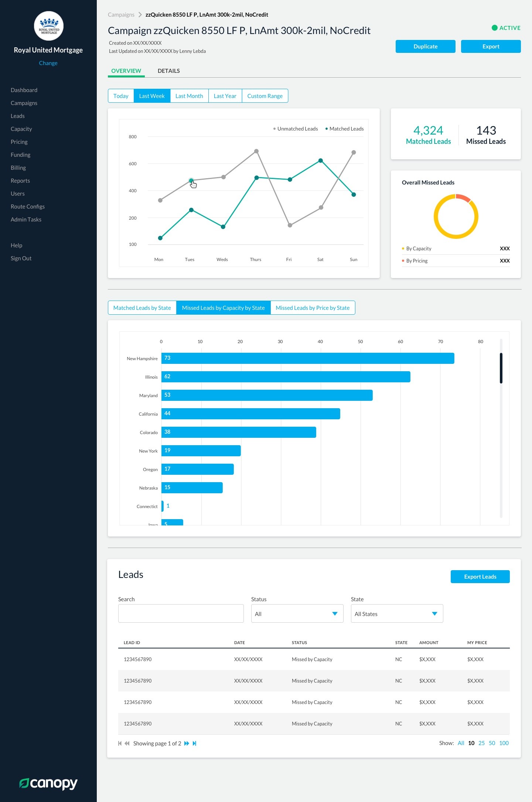The width and height of the screenshot is (532, 802).
Task: Click the LEAD ID column header
Action: tap(132, 643)
